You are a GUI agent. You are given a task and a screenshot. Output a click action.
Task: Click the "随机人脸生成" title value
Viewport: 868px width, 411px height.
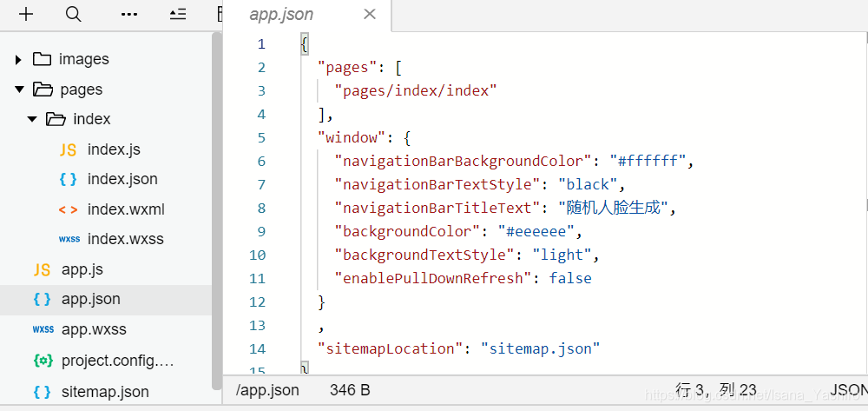click(614, 208)
